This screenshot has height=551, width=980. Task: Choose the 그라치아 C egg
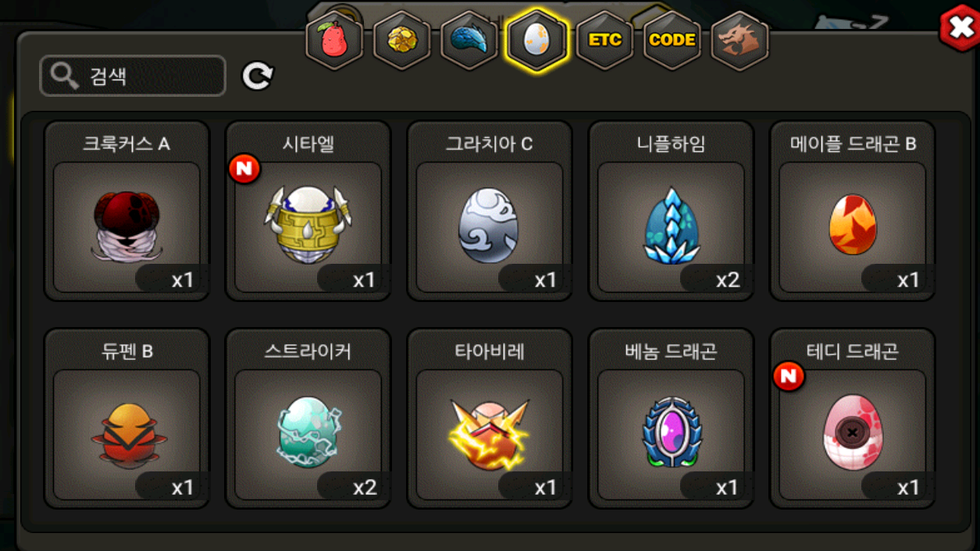coord(490,211)
